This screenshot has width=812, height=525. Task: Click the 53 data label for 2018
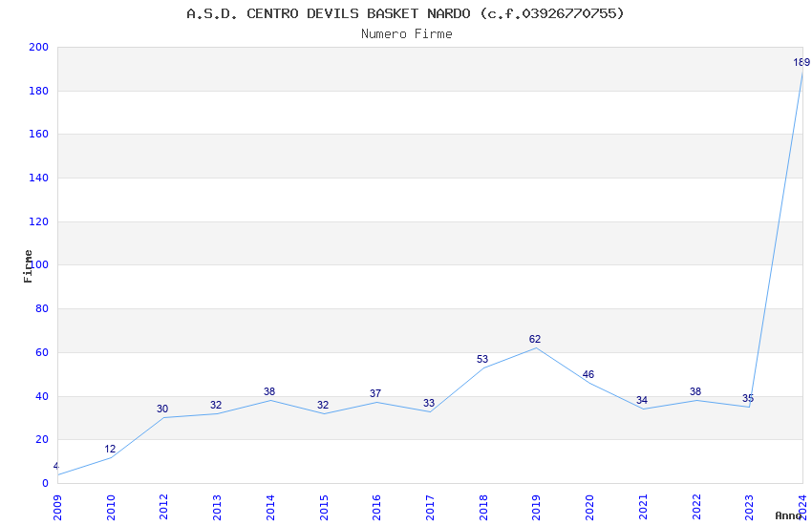(482, 359)
